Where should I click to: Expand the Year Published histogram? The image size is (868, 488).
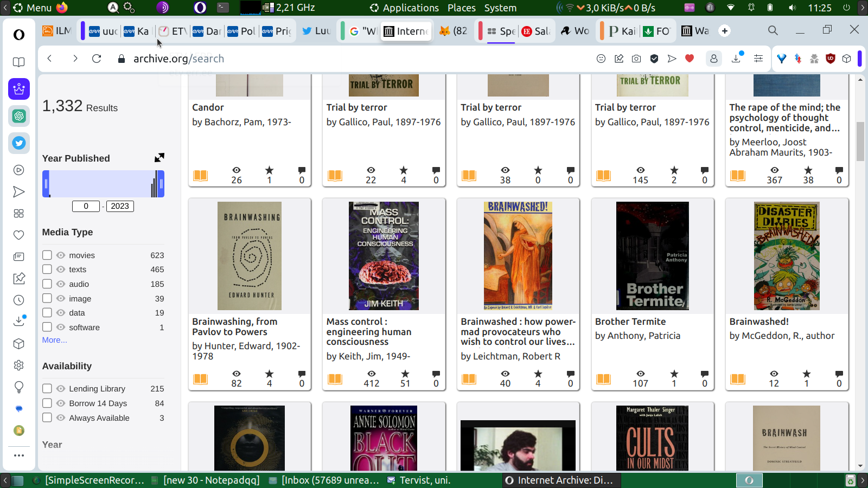coord(159,158)
